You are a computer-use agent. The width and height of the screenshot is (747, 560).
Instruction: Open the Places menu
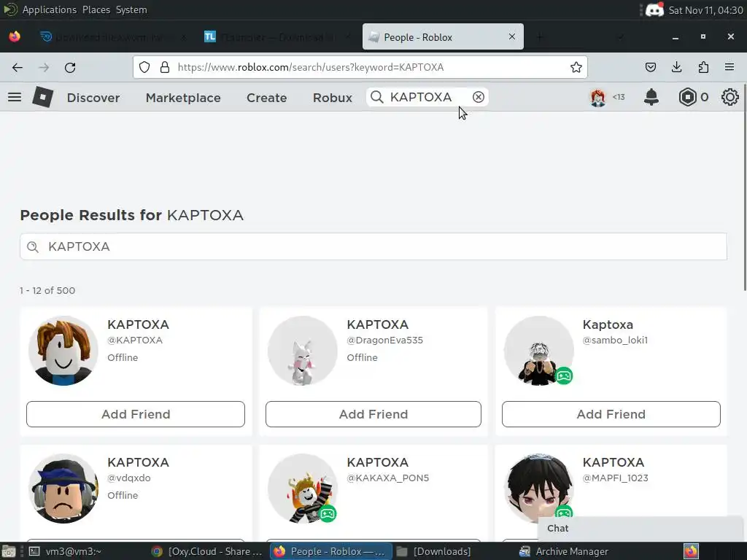point(96,9)
